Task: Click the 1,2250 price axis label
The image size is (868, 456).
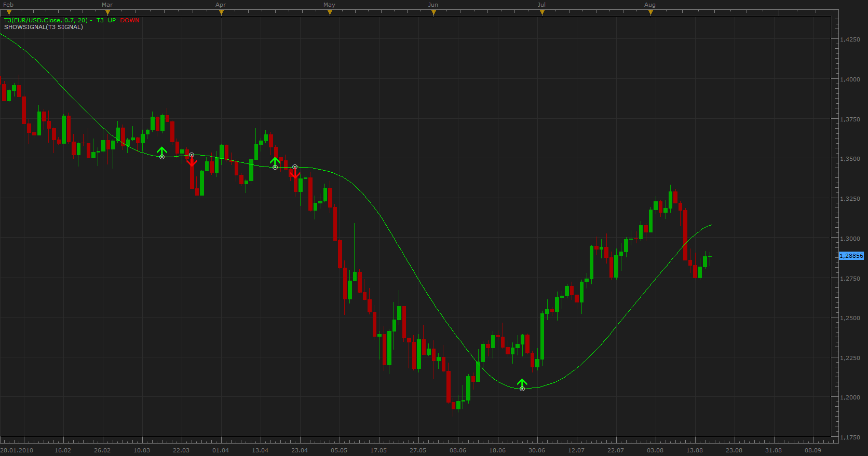Action: (x=850, y=358)
